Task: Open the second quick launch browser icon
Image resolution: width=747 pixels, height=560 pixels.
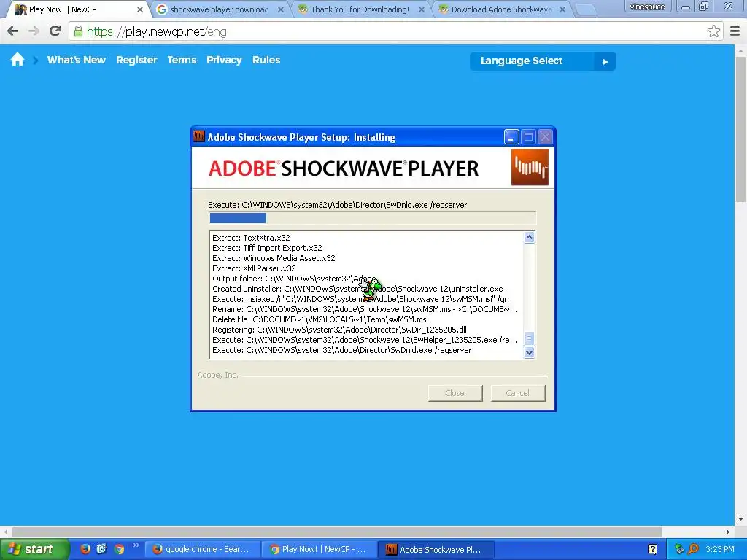Action: point(102,549)
